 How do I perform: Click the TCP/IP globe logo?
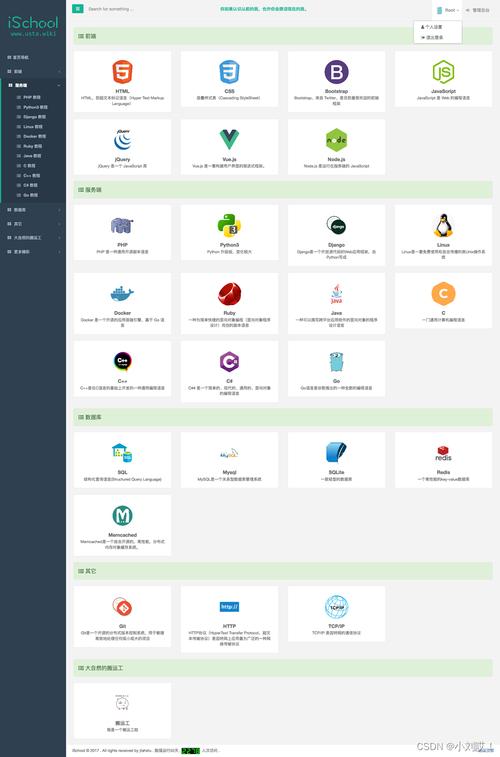point(336,607)
